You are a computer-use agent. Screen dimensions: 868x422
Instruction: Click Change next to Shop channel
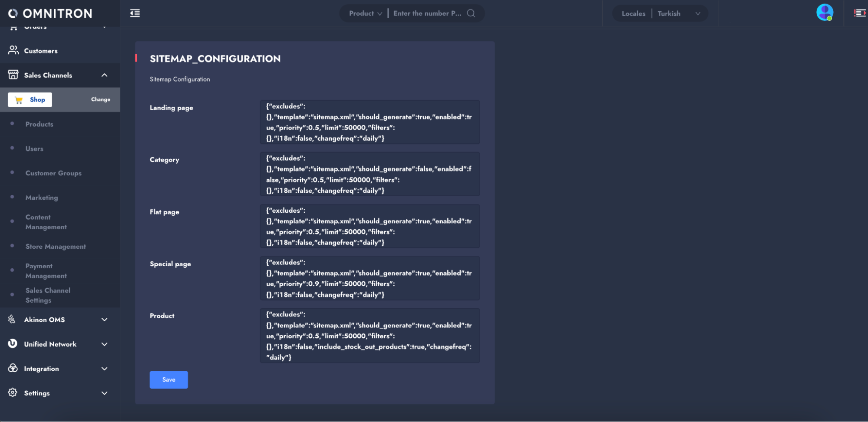point(100,99)
